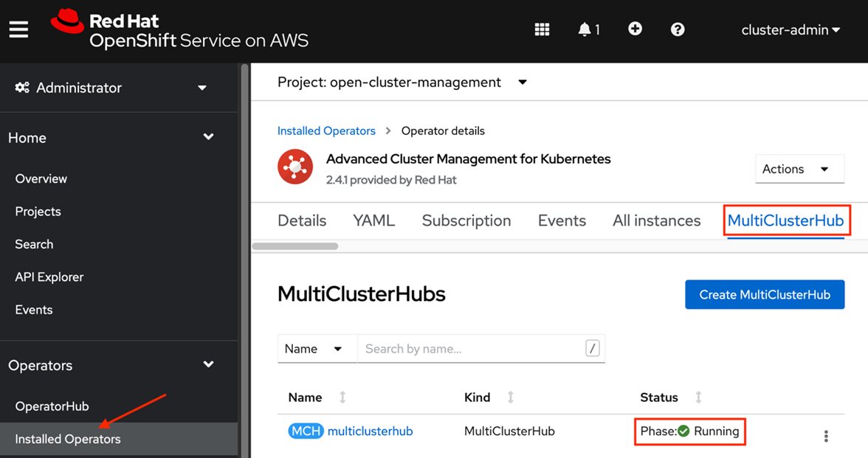
Task: Open Overview in the sidebar
Action: tap(41, 178)
